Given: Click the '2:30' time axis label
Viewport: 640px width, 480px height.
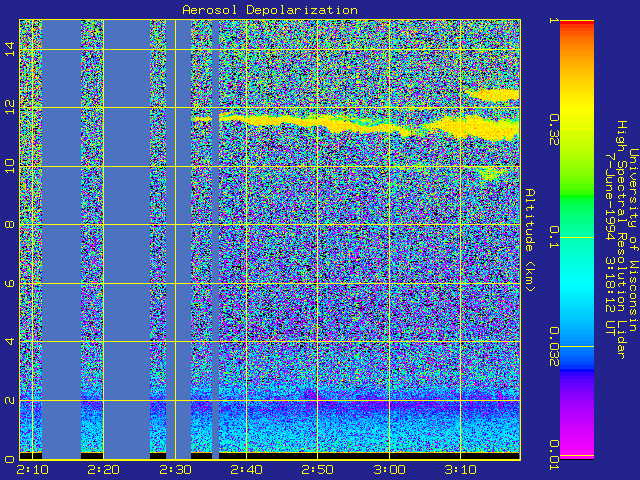Looking at the screenshot, I should (x=175, y=469).
